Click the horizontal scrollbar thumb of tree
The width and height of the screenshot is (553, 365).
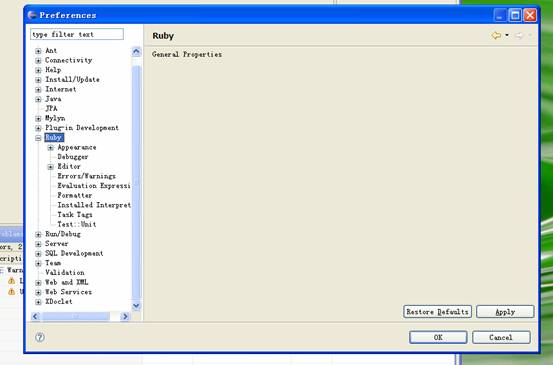[x=76, y=316]
